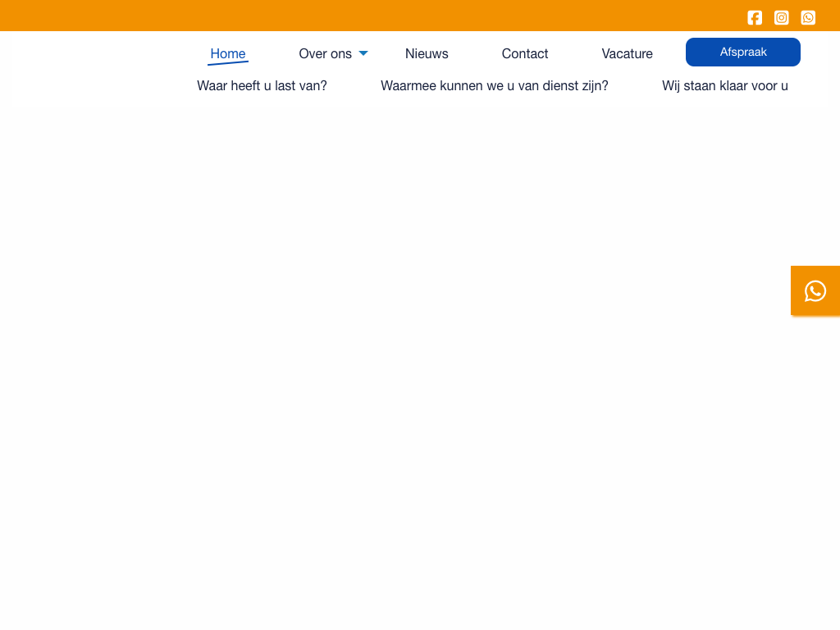The width and height of the screenshot is (840, 630).
Task: Click the empty orange top bar area
Action: [x=369, y=16]
